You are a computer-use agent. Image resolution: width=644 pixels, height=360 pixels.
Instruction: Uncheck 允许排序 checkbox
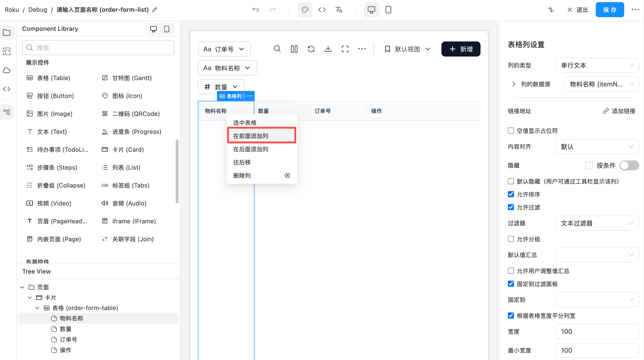[x=511, y=194]
